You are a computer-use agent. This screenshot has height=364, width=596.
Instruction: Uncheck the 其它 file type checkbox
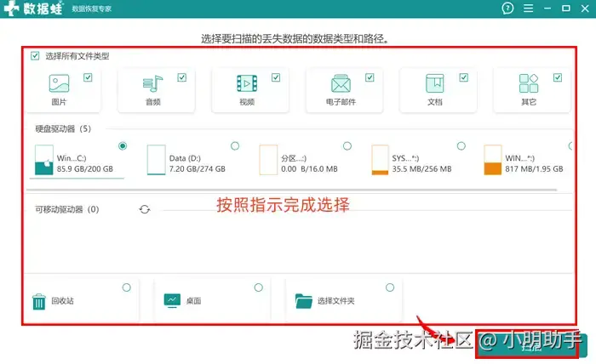click(x=558, y=77)
